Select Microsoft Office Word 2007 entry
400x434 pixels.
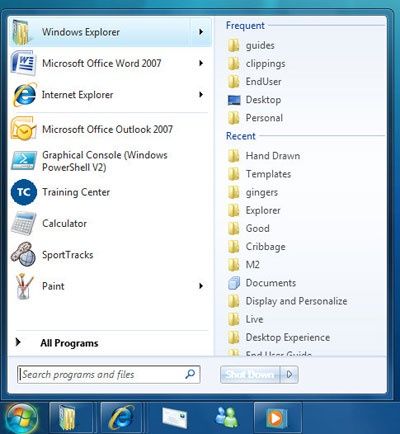pos(110,63)
